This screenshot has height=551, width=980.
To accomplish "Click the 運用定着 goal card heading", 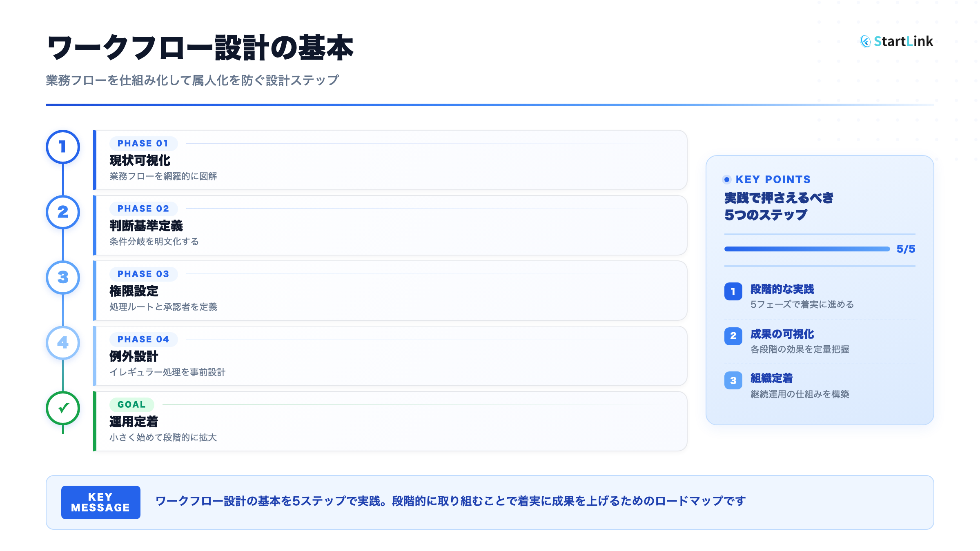I will pyautogui.click(x=134, y=422).
